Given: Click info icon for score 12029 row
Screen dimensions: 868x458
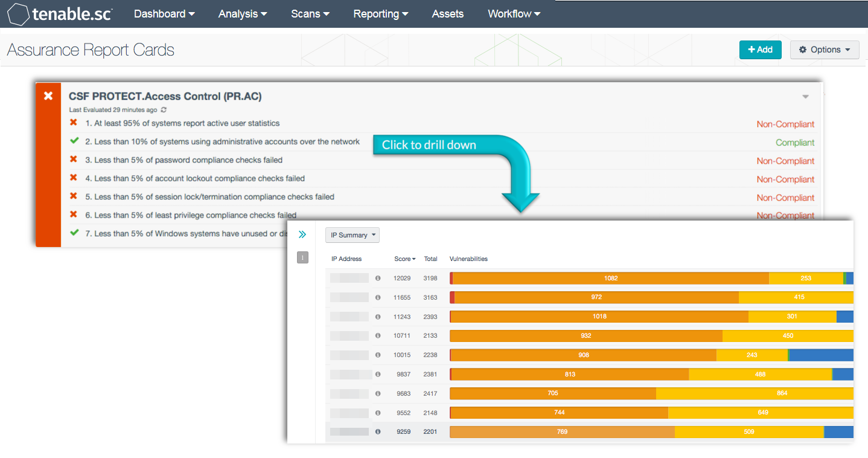Looking at the screenshot, I should (x=378, y=279).
